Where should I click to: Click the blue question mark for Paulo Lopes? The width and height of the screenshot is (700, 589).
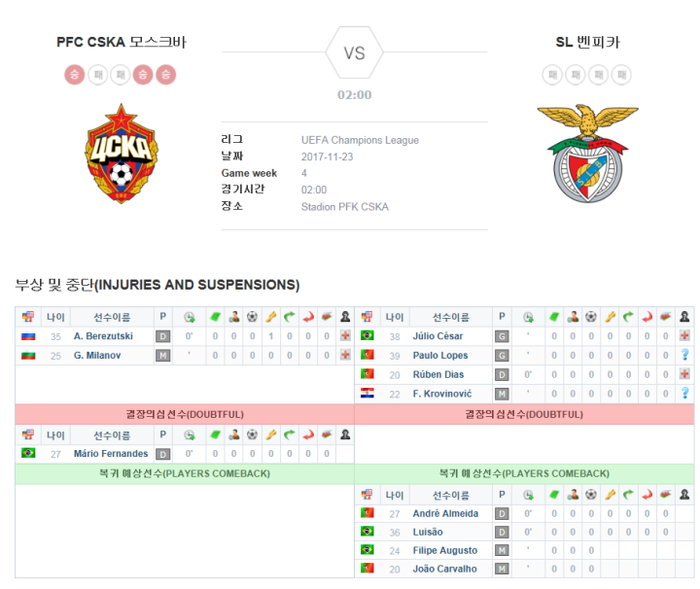(x=684, y=355)
